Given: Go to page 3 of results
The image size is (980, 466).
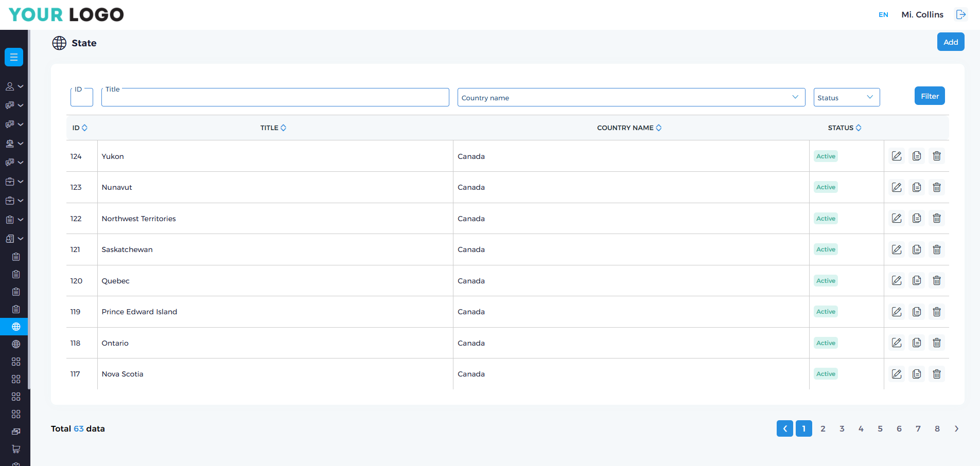Looking at the screenshot, I should pyautogui.click(x=842, y=428).
